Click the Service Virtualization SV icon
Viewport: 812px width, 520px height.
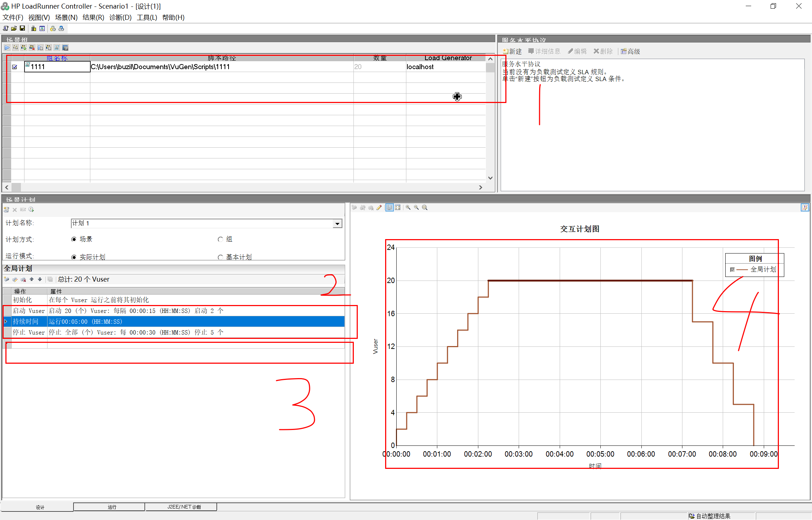(65, 48)
